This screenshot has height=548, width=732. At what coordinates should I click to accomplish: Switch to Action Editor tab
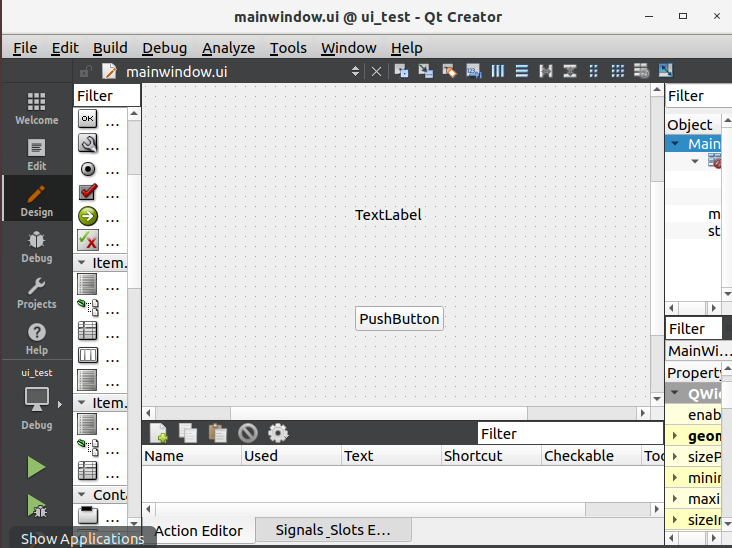[199, 531]
